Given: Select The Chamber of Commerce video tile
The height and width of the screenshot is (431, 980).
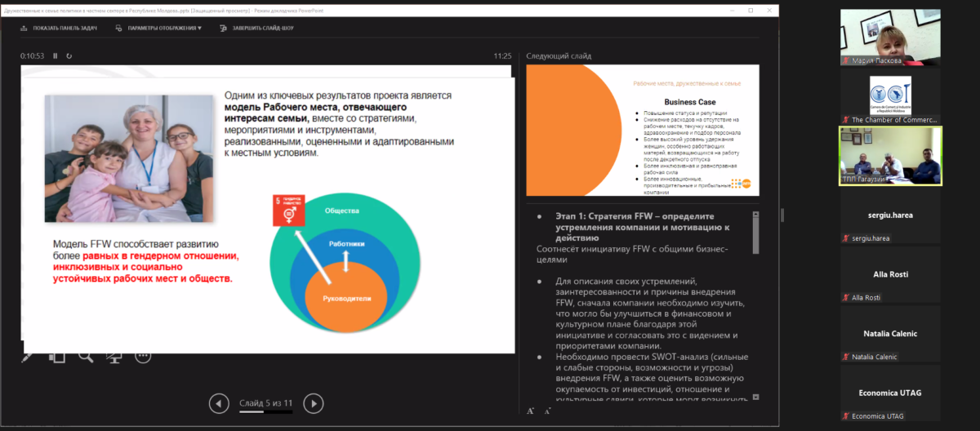Looking at the screenshot, I should [890, 96].
